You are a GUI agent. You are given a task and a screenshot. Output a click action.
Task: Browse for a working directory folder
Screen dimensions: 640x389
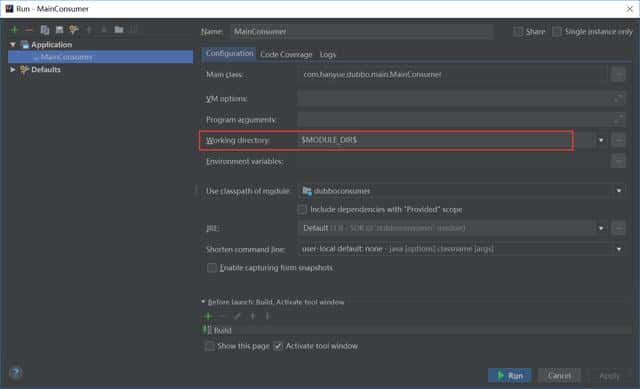tap(618, 140)
